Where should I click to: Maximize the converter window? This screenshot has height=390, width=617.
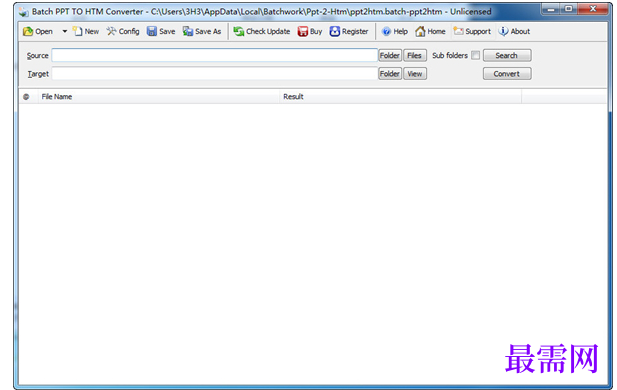[x=569, y=9]
